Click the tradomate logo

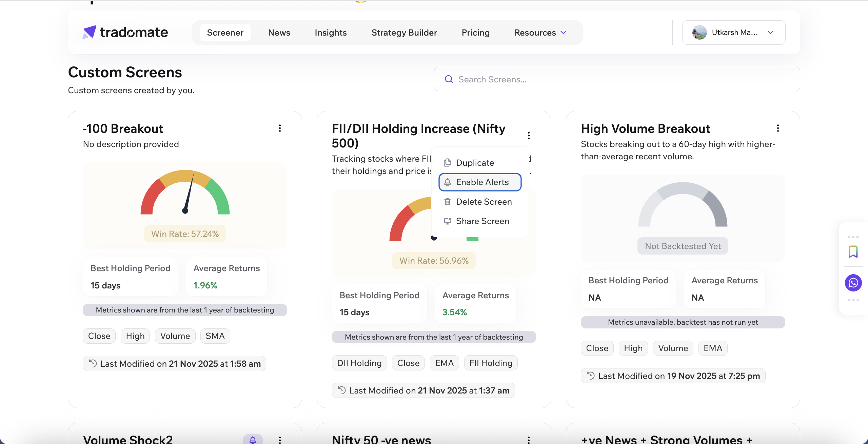click(125, 33)
